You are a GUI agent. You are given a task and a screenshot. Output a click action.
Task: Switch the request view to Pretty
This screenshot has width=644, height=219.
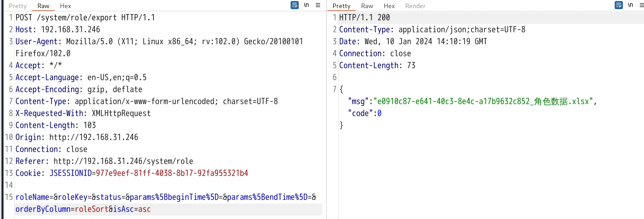(18, 6)
